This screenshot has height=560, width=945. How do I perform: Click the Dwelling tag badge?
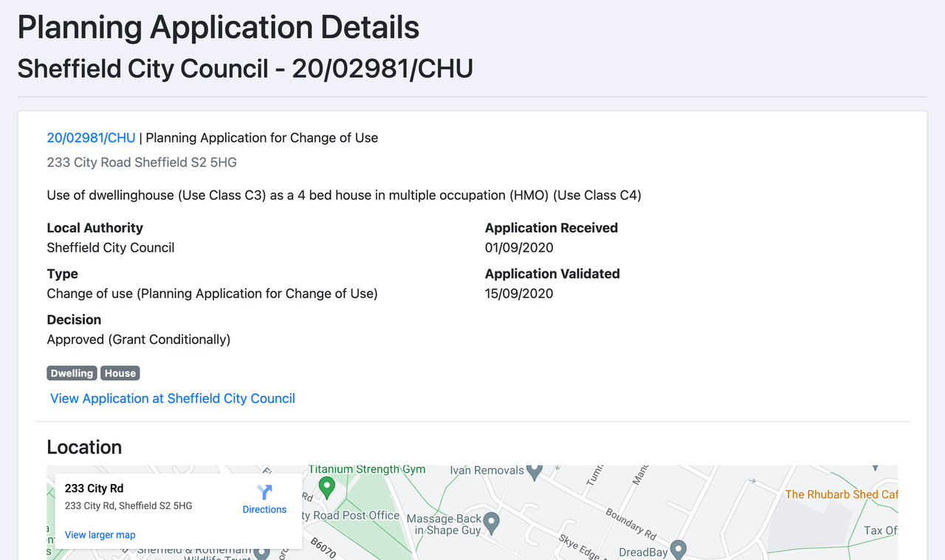(72, 373)
